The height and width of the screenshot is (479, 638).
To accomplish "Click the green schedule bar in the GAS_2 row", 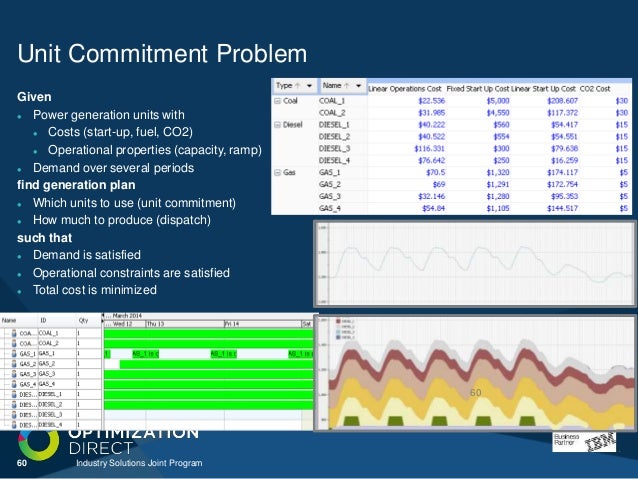I will (x=216, y=364).
